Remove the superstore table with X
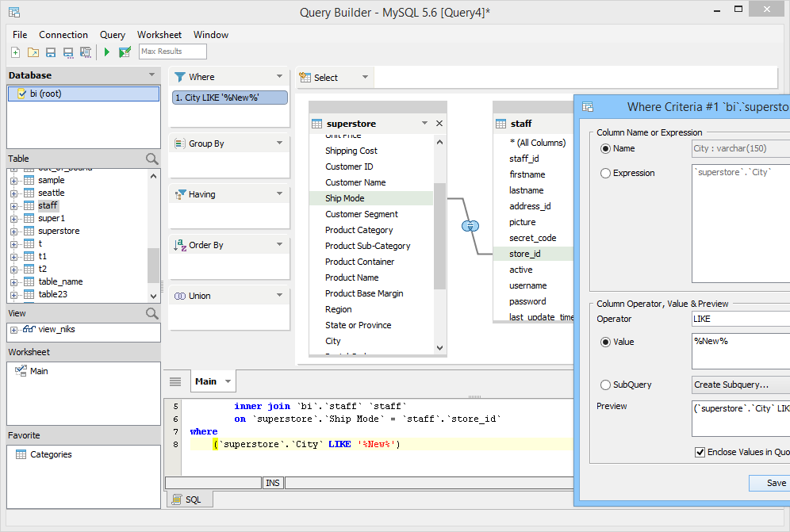Screen dimensions: 790x532 click(x=439, y=124)
